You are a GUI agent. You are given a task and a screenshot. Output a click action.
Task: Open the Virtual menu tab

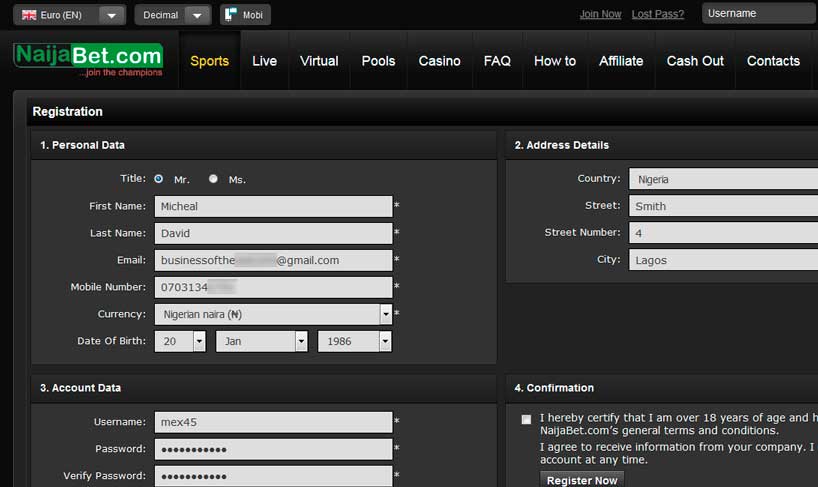click(x=319, y=61)
